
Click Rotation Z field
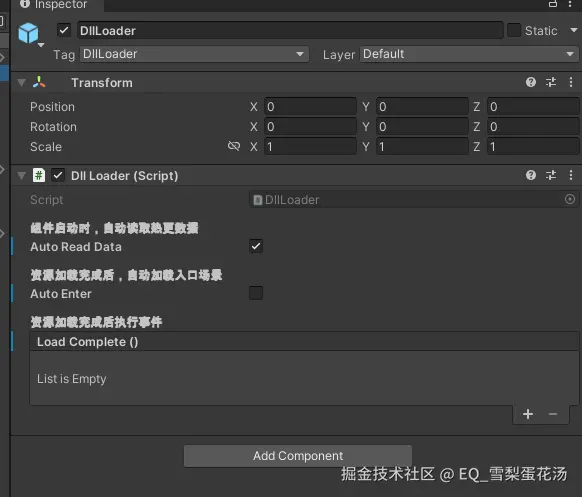coord(533,127)
